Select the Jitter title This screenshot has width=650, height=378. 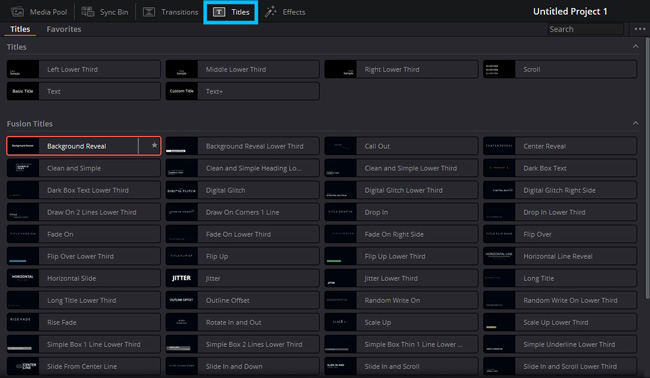click(243, 278)
